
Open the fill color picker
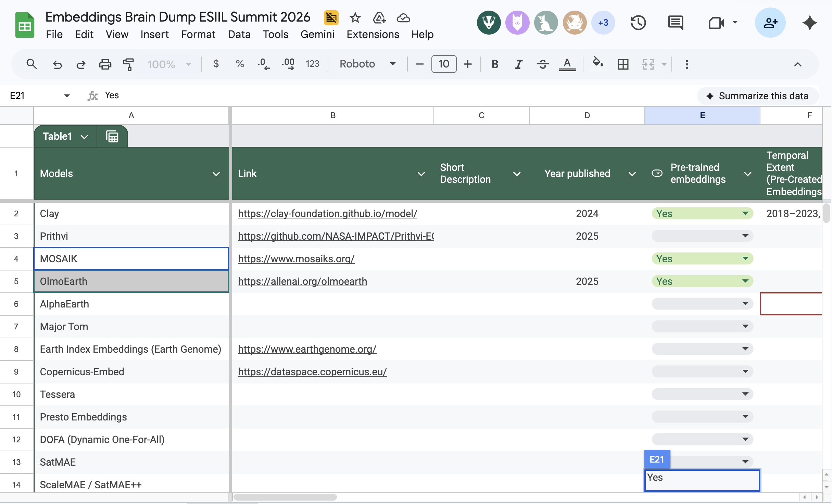[x=598, y=63]
